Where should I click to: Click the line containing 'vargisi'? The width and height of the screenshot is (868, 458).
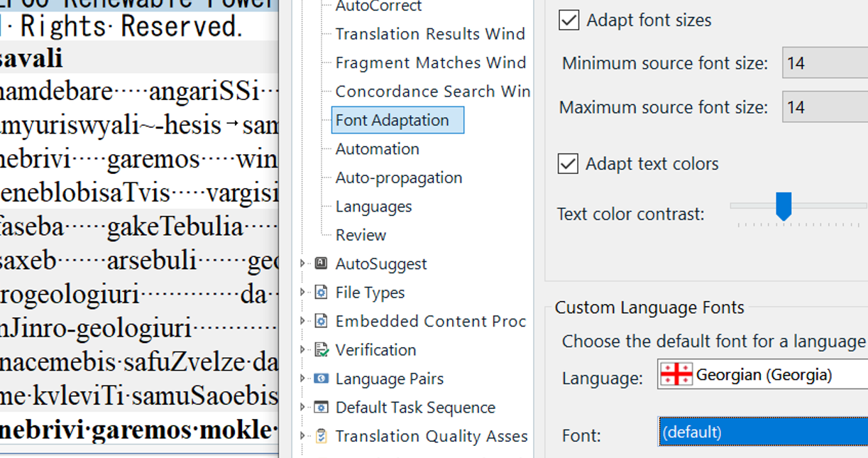139,192
